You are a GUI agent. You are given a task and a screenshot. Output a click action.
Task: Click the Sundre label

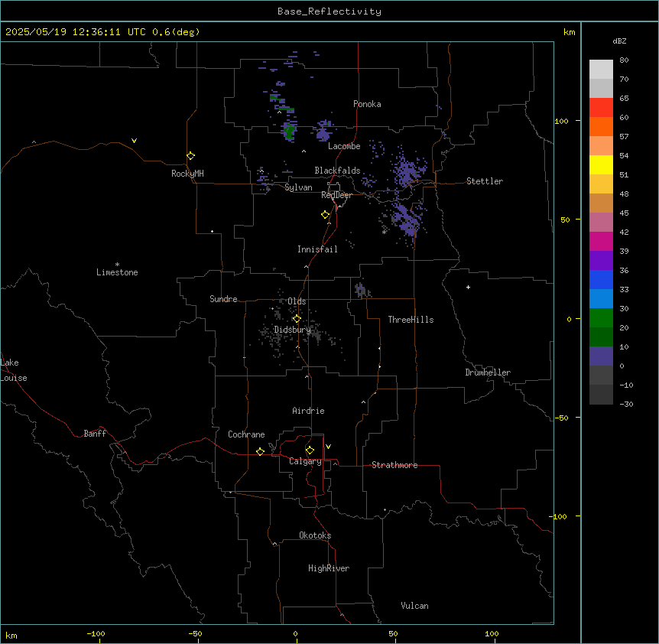pyautogui.click(x=223, y=299)
